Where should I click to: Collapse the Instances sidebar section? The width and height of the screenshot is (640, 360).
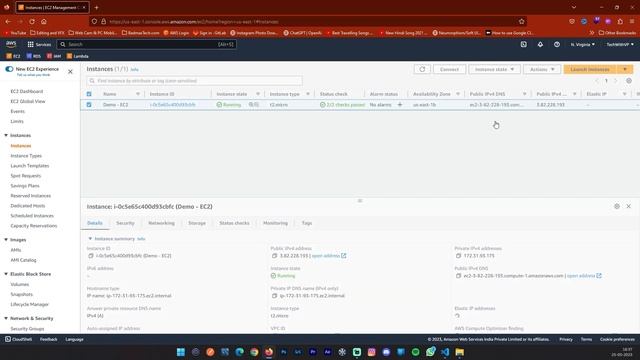click(x=6, y=135)
